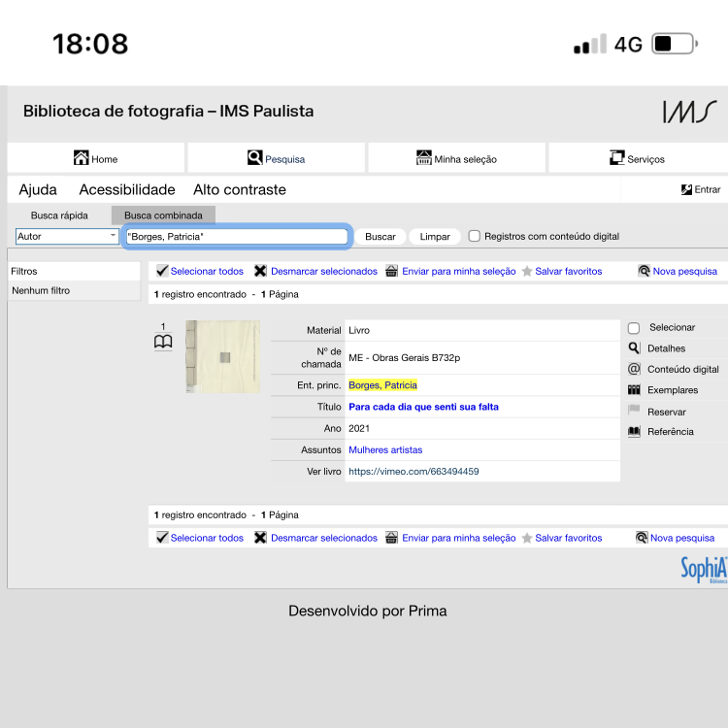The image size is (728, 728).
Task: Click the Exemplares text label
Action: (x=673, y=390)
